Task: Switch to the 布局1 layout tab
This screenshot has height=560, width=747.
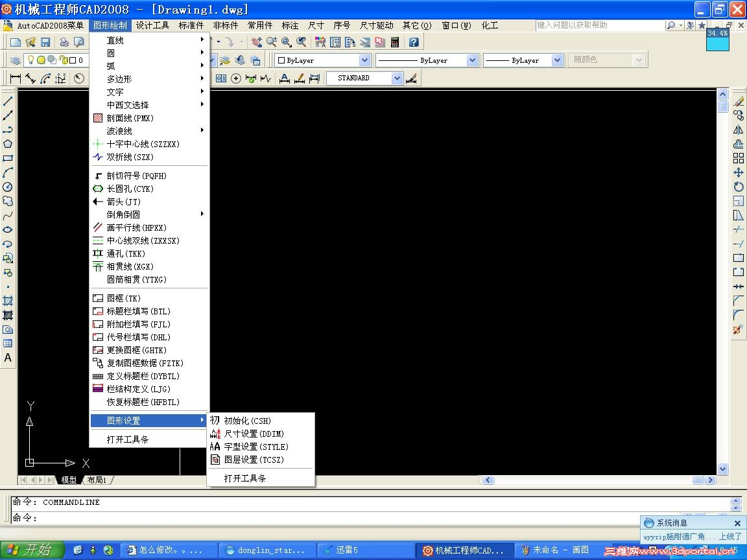Action: tap(97, 480)
